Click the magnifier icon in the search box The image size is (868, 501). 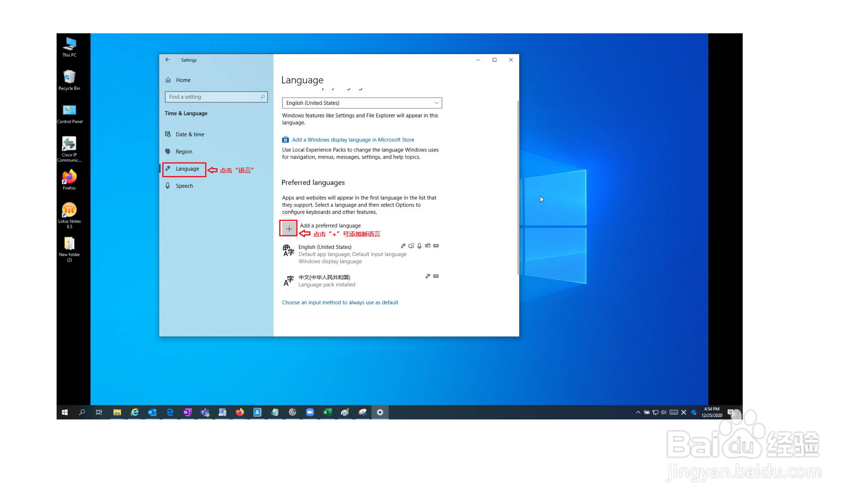pyautogui.click(x=262, y=97)
